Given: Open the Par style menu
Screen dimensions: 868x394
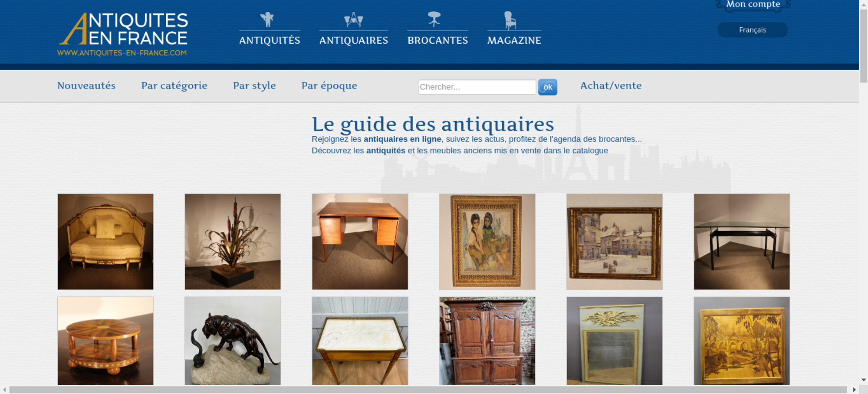Looking at the screenshot, I should [254, 86].
